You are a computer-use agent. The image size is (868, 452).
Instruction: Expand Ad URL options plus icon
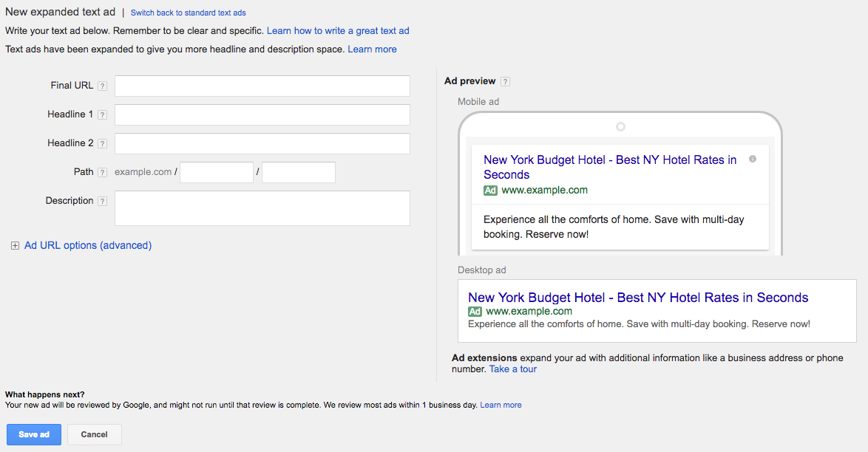coord(15,246)
